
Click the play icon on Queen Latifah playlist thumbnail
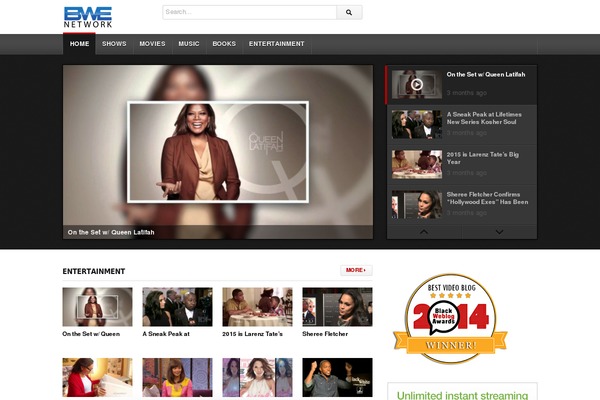tap(417, 84)
